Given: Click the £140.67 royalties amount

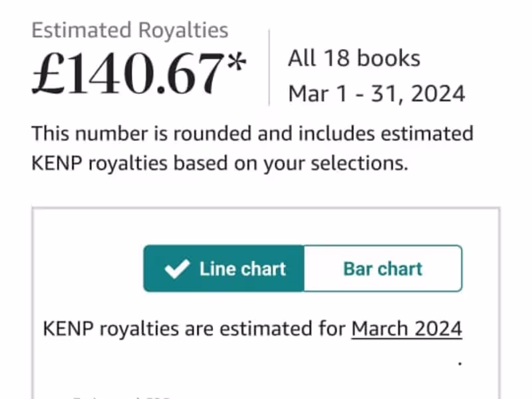Looking at the screenshot, I should (x=128, y=74).
